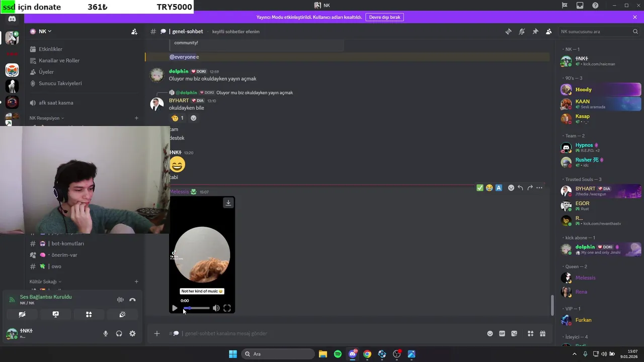Viewport: 644px width, 362px height.
Task: Toggle the thinking-face reaction on BYHART message
Action: coord(177,118)
